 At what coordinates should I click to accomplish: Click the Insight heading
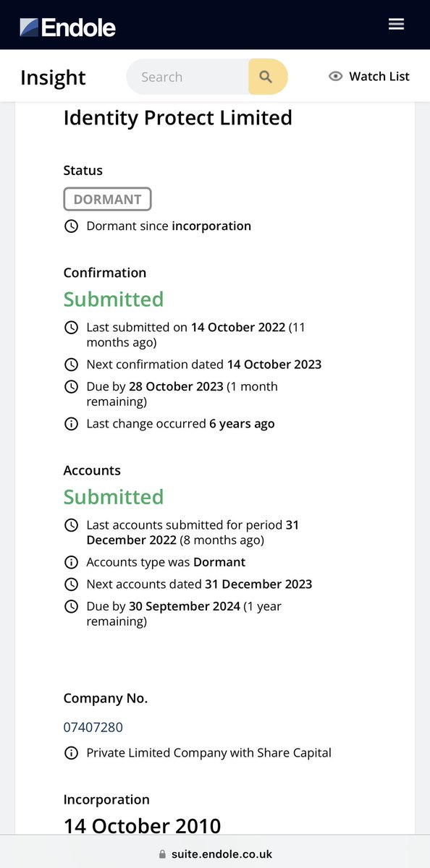pos(53,77)
